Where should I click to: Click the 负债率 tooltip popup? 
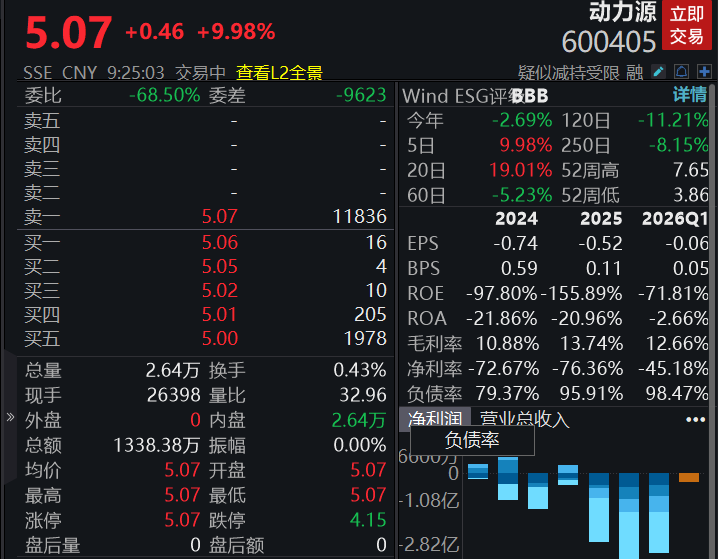coord(472,440)
